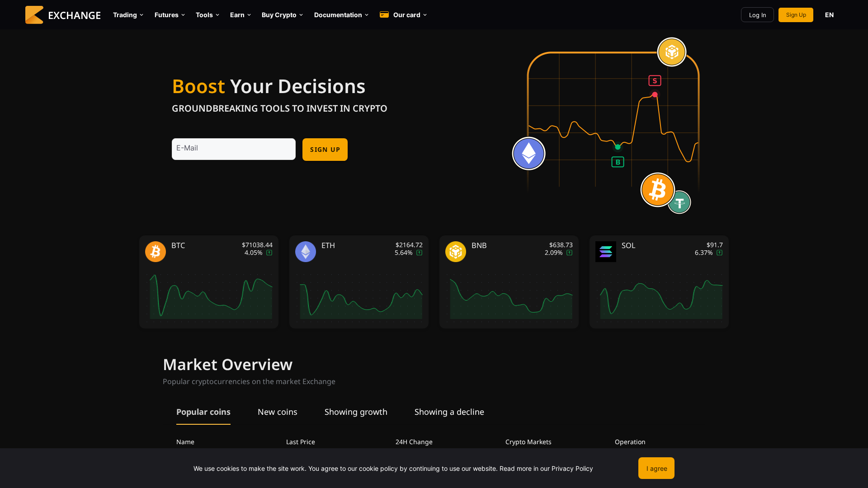Select the Bitcoin icon on the BTC card
The image size is (868, 488).
pos(155,252)
